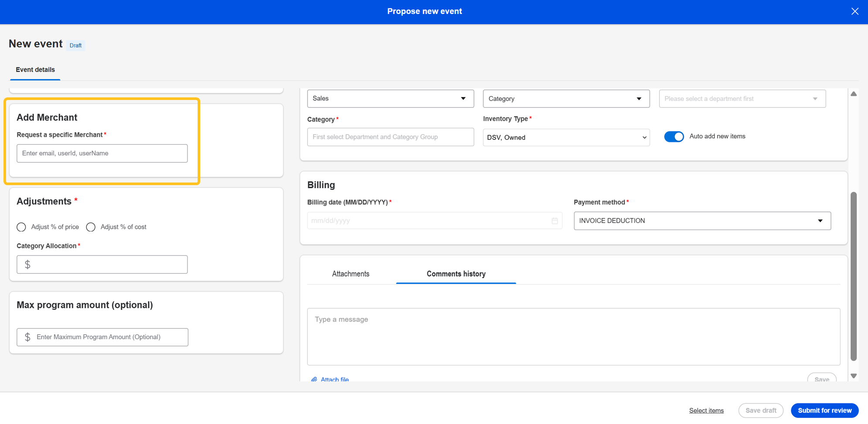This screenshot has width=868, height=424.
Task: Click the paperclip Attach file icon
Action: pos(314,379)
